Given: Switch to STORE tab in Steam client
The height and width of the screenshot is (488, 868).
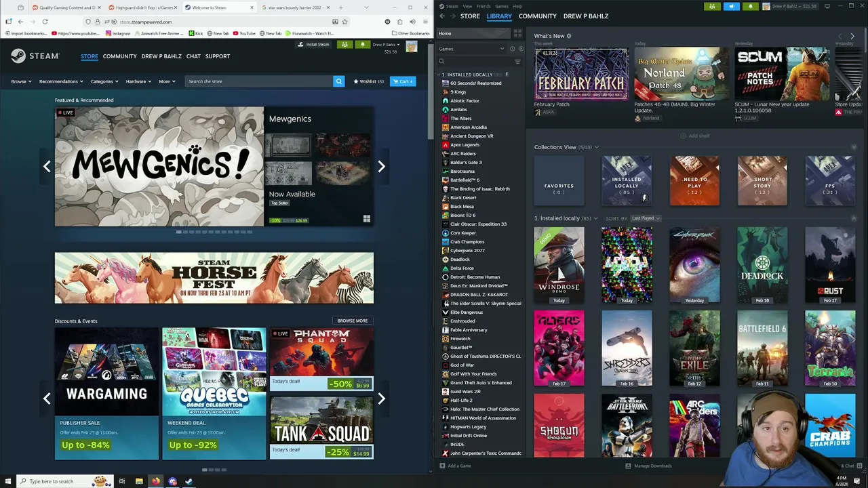Looking at the screenshot, I should pos(470,16).
